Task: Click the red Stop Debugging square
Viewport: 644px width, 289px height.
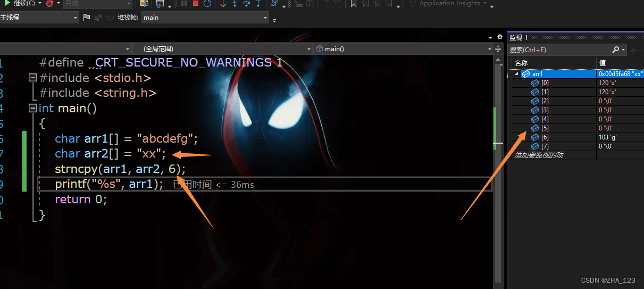Action: (x=196, y=3)
